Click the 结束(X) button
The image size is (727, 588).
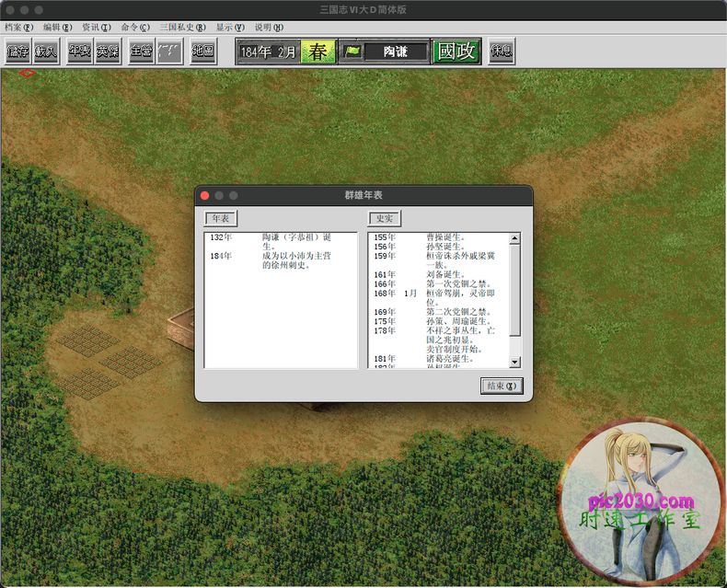pyautogui.click(x=502, y=386)
